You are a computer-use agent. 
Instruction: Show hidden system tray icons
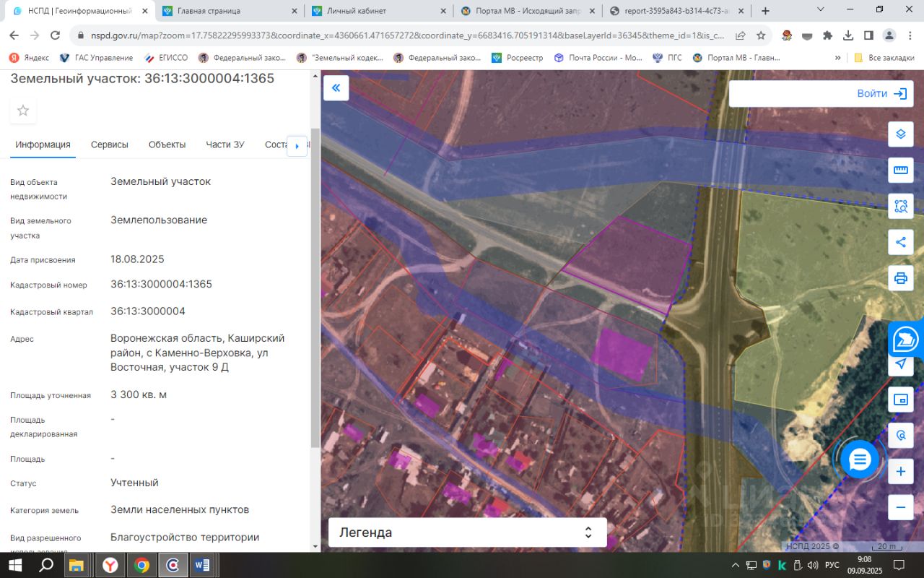click(x=736, y=565)
